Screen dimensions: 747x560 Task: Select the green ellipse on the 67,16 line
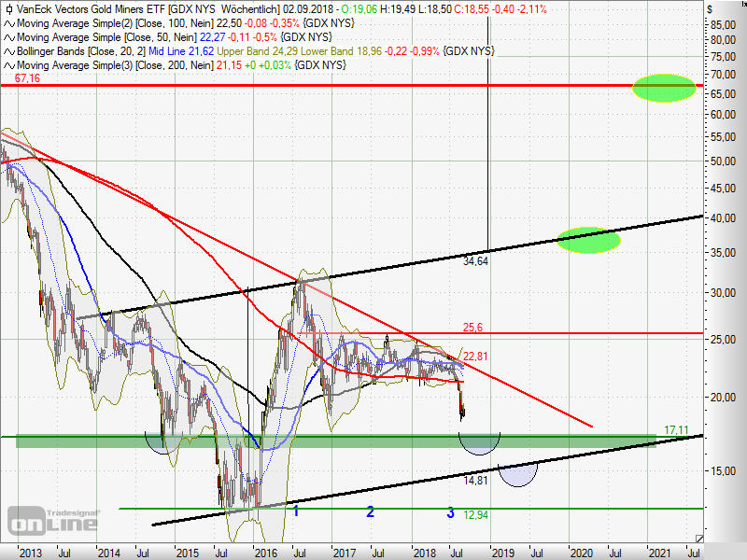(664, 88)
